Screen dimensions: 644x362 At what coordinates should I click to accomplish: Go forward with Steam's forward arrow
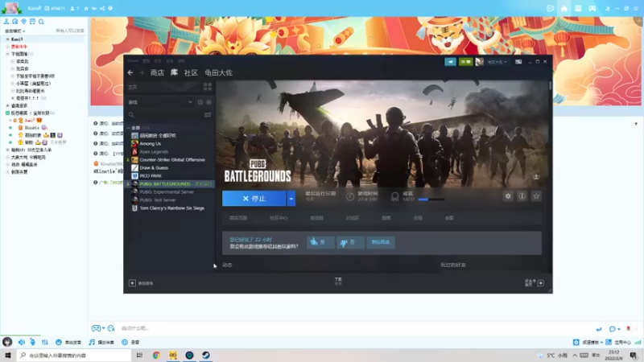(x=142, y=72)
